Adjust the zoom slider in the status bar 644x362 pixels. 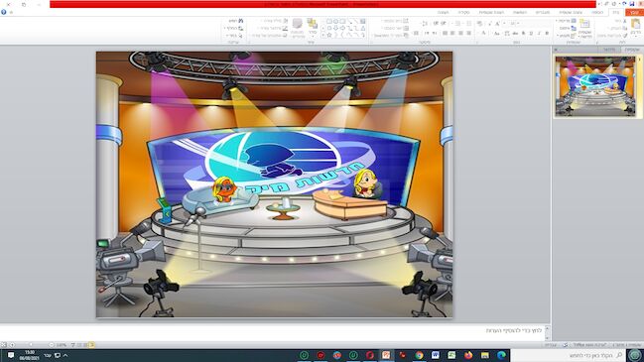click(x=31, y=345)
